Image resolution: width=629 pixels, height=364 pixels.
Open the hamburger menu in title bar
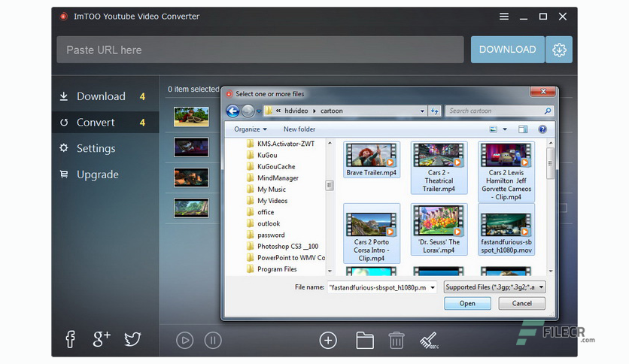504,17
